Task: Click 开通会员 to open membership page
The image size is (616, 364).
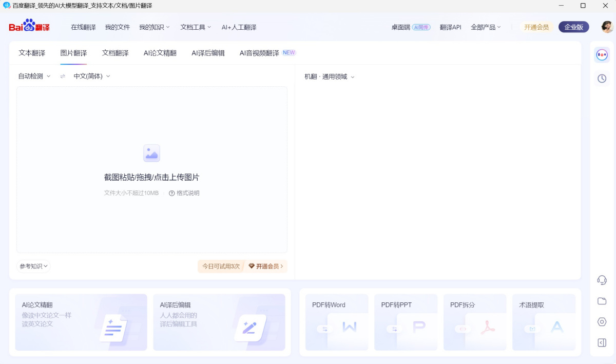Action: [536, 27]
